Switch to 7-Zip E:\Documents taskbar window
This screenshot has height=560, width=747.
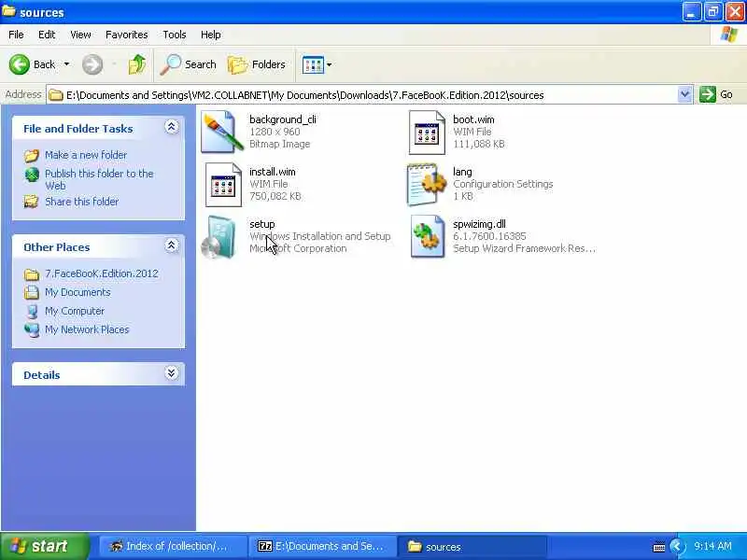click(x=322, y=546)
